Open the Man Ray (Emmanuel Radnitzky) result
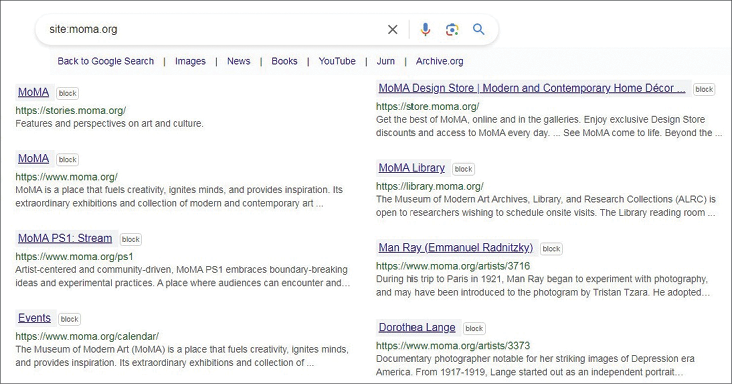 tap(456, 248)
